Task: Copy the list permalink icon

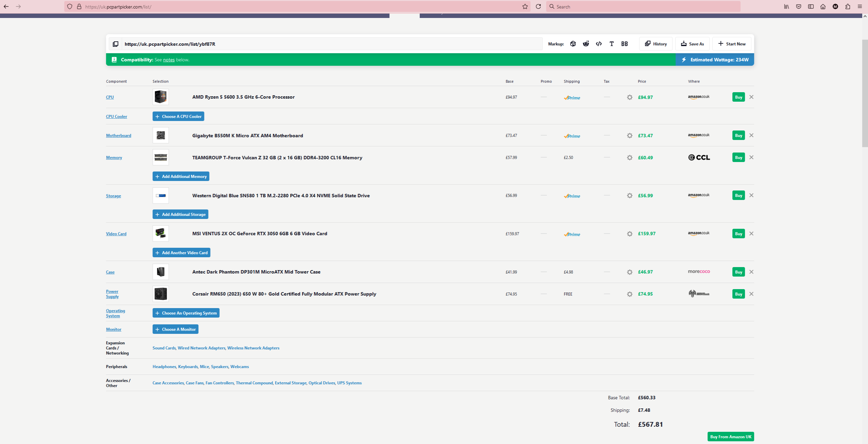Action: (116, 44)
